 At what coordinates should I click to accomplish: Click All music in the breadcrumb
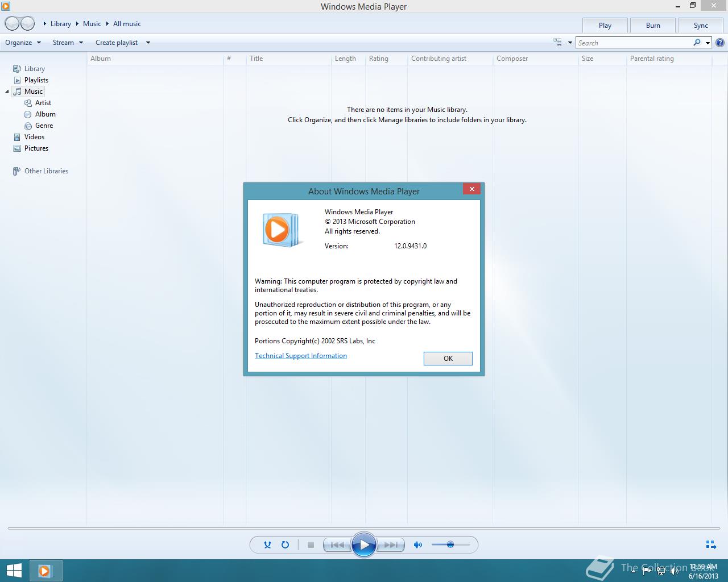pyautogui.click(x=127, y=24)
